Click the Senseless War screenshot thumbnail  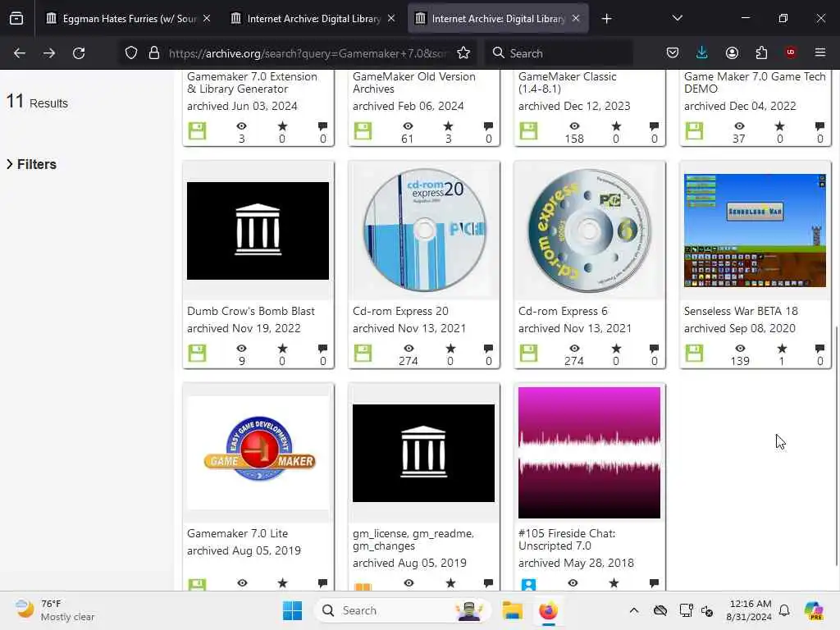point(755,231)
